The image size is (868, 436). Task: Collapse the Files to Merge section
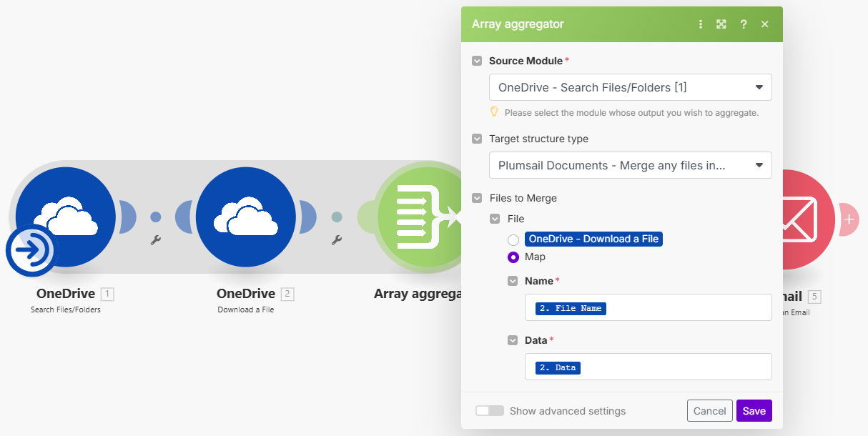[x=477, y=199]
